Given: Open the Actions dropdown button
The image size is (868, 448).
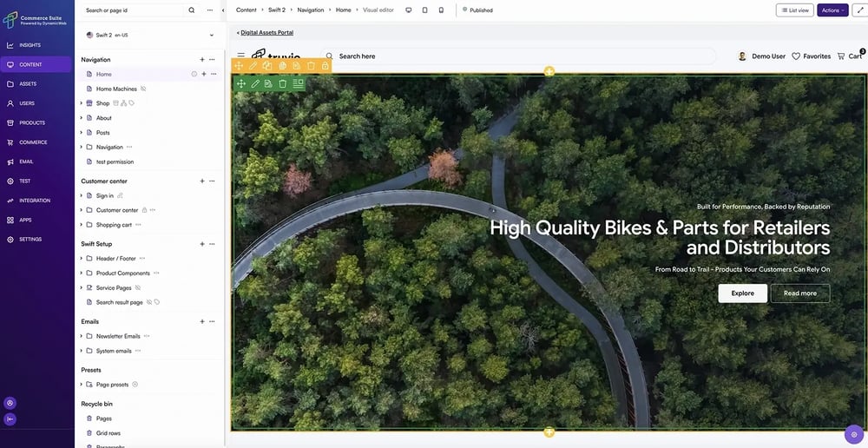Looking at the screenshot, I should click(832, 10).
